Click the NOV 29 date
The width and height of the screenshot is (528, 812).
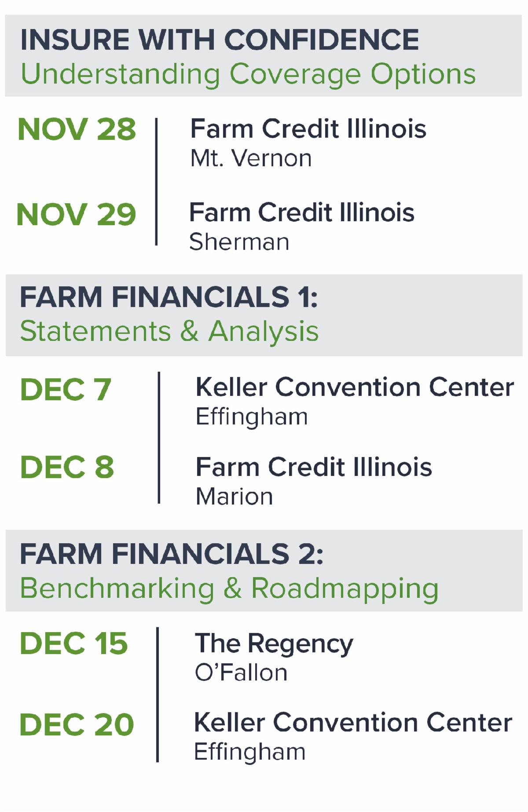[76, 214]
